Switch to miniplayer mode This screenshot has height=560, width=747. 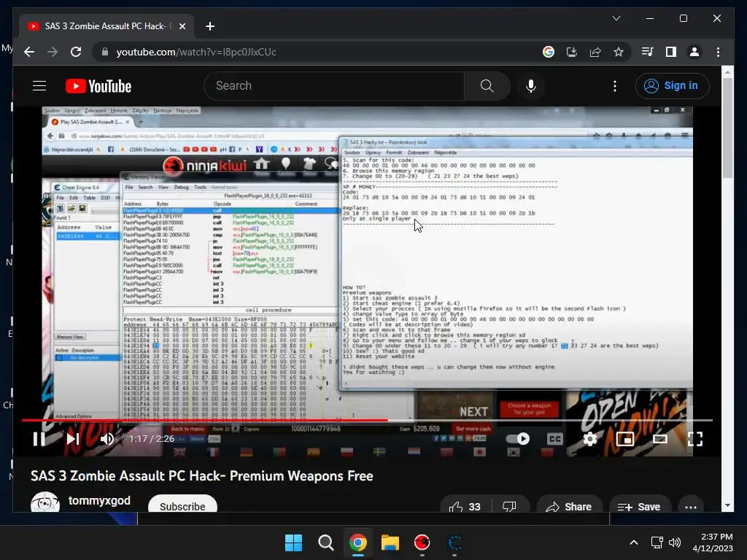(x=624, y=438)
